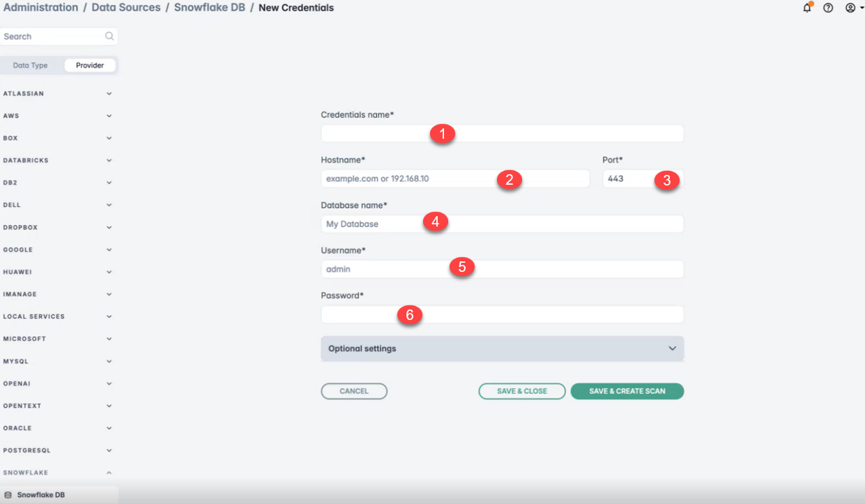This screenshot has height=504, width=865.
Task: Click Save & Create Scan button
Action: pyautogui.click(x=627, y=391)
